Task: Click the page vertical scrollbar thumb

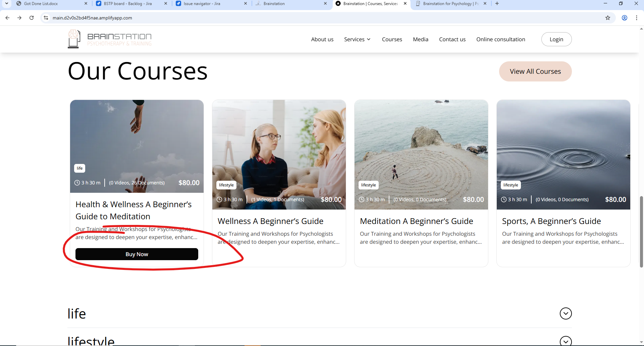Action: 641,231
